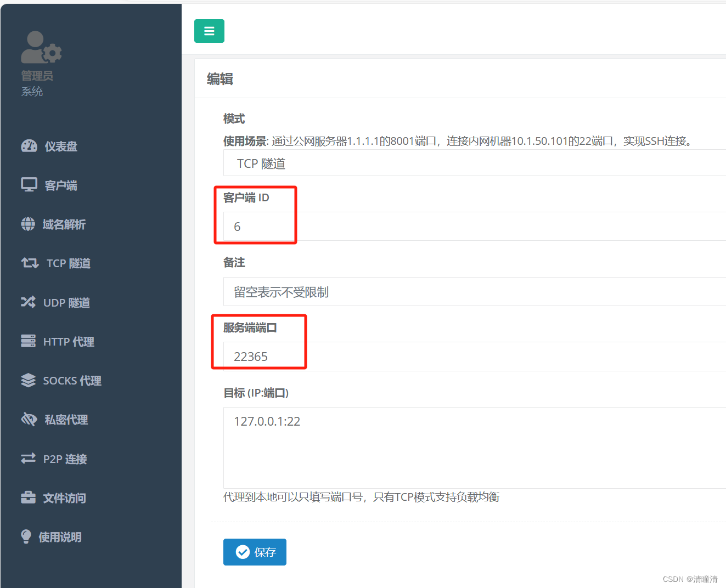Click the administrator avatar icon
726x588 pixels.
tap(41, 47)
